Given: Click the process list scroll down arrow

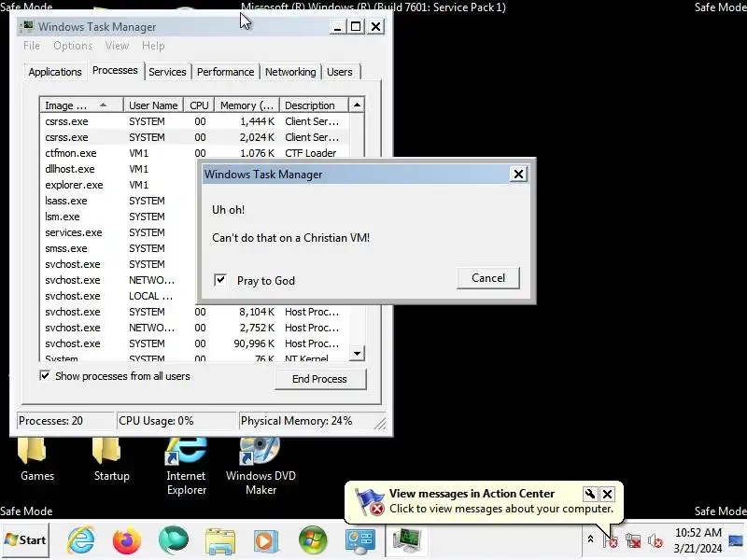Looking at the screenshot, I should 357,354.
